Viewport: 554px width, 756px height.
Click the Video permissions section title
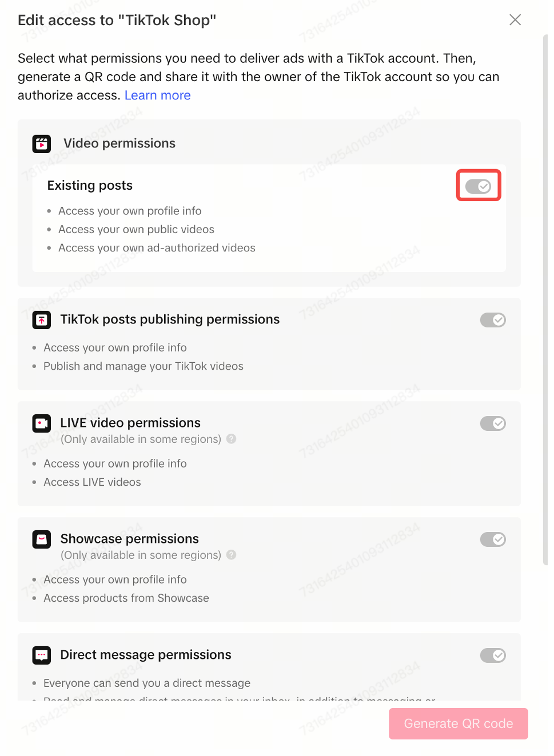[x=119, y=143]
